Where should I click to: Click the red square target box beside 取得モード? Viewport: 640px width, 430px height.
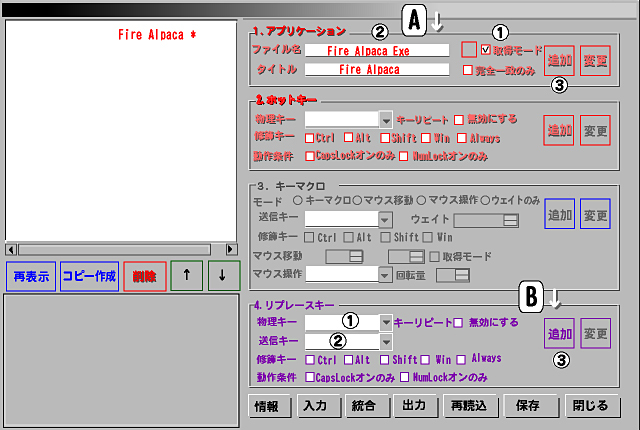[469, 50]
